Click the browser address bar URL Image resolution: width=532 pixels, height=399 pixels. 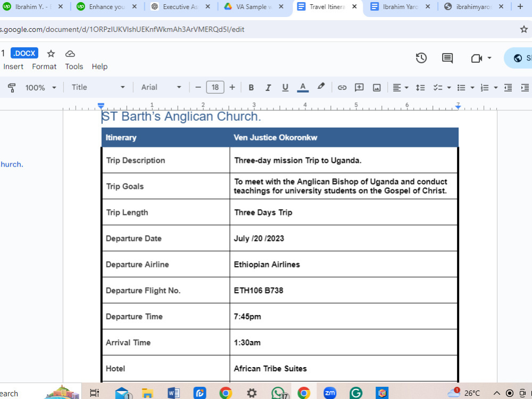122,29
